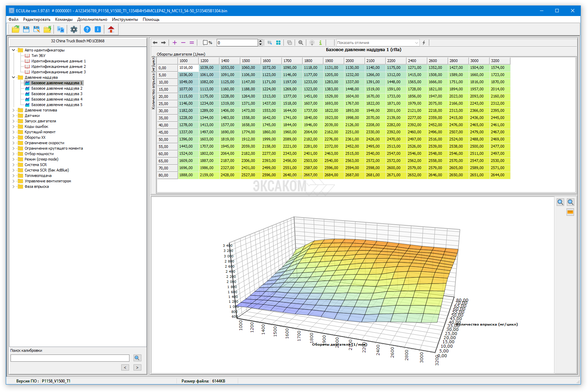
Task: Click the purple plus increase-value icon
Action: [175, 43]
